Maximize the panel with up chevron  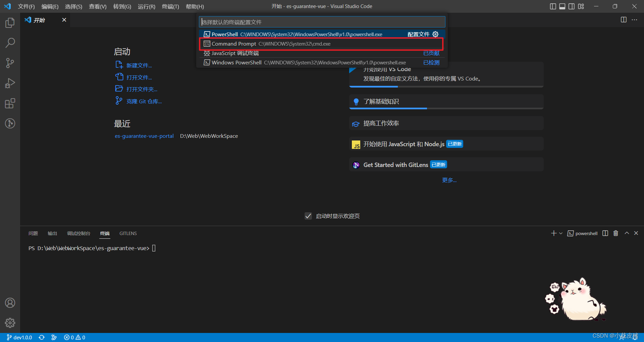pyautogui.click(x=627, y=233)
